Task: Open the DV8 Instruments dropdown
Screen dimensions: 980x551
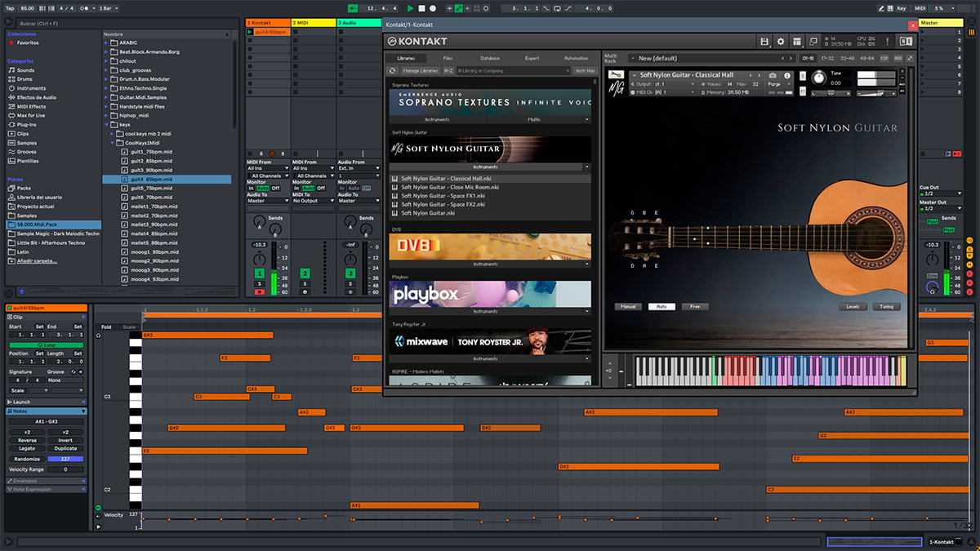Action: (586, 264)
